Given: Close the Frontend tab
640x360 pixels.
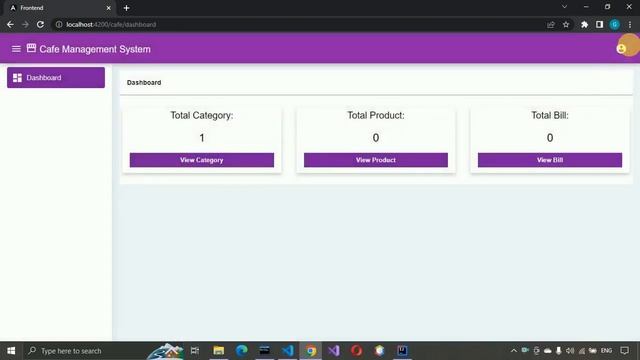Looking at the screenshot, I should coord(108,8).
